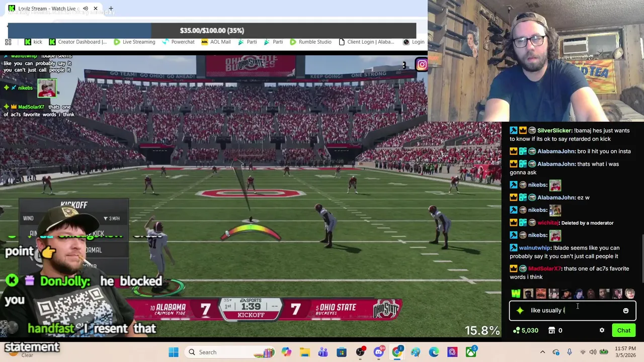Open the emoji picker in chat box
644x362 pixels.
pos(626,311)
